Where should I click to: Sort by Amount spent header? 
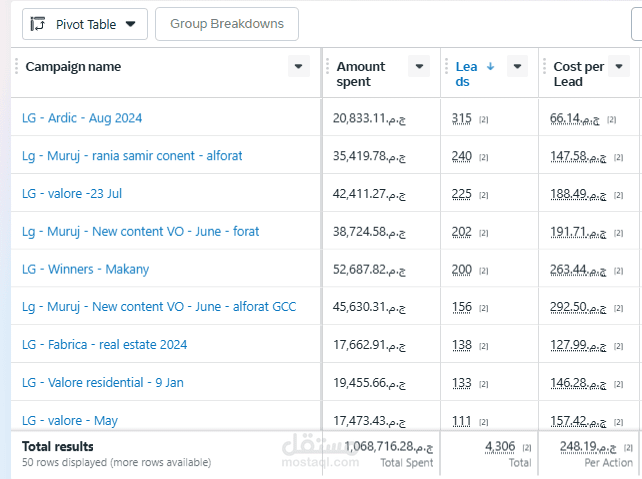[x=361, y=74]
